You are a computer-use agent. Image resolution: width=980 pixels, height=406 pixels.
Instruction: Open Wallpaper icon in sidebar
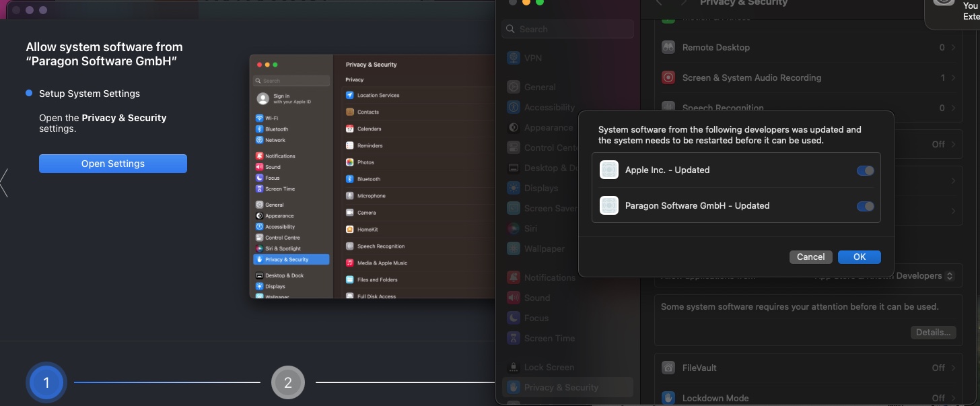point(514,248)
